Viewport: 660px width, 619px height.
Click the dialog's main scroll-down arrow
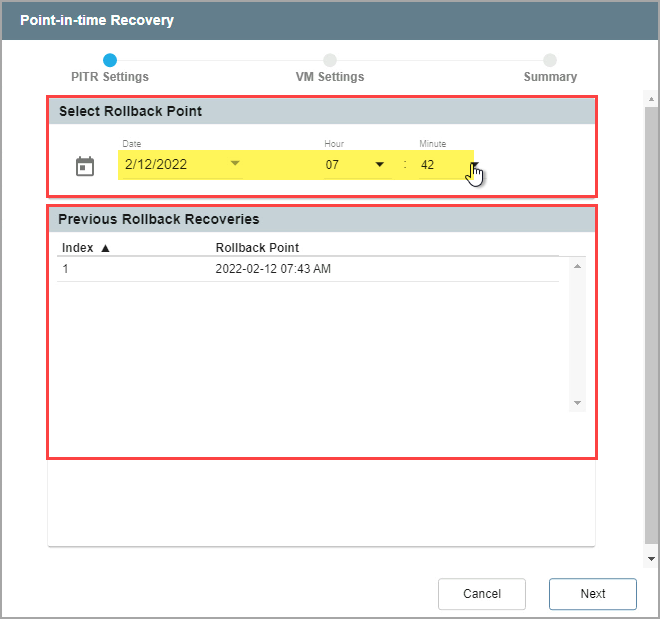point(651,558)
